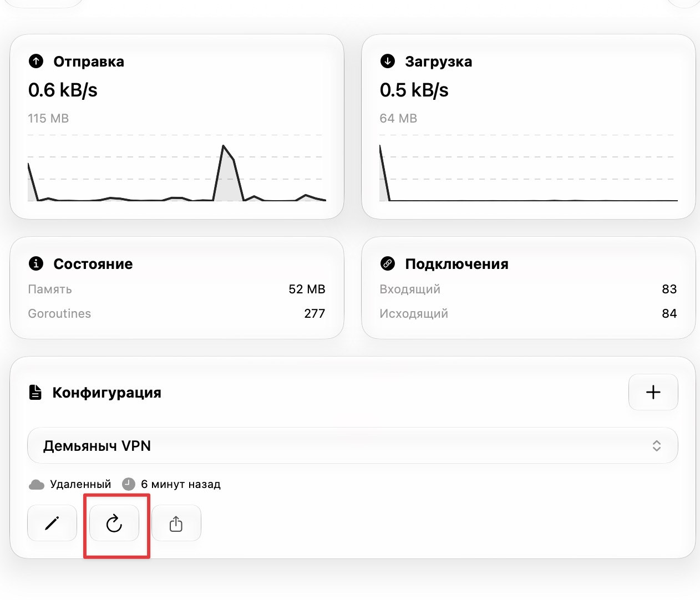Click the share configuration button
This screenshot has width=700, height=600.
point(176,523)
